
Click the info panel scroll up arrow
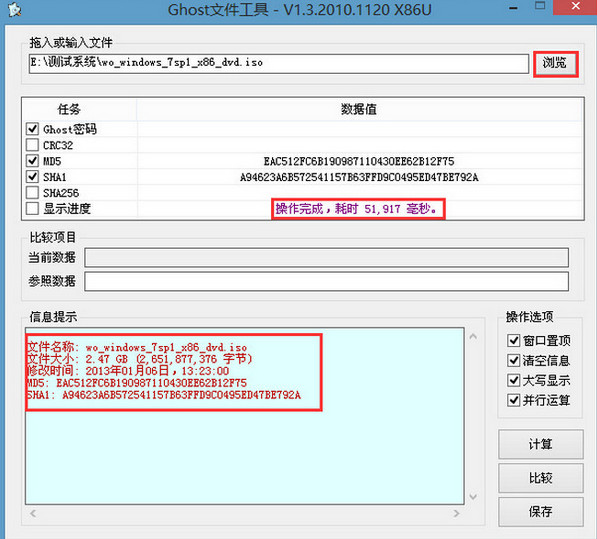(x=473, y=336)
